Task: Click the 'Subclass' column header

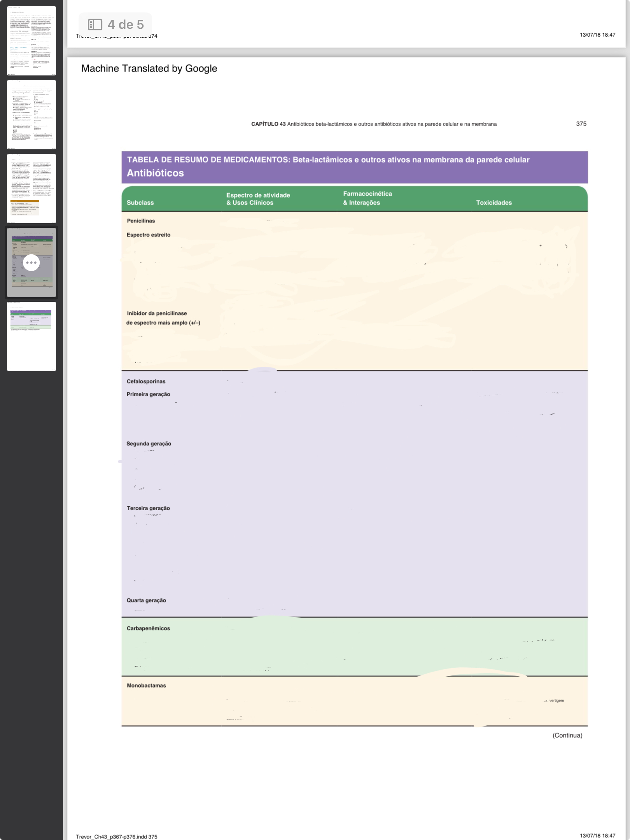Action: pos(140,203)
